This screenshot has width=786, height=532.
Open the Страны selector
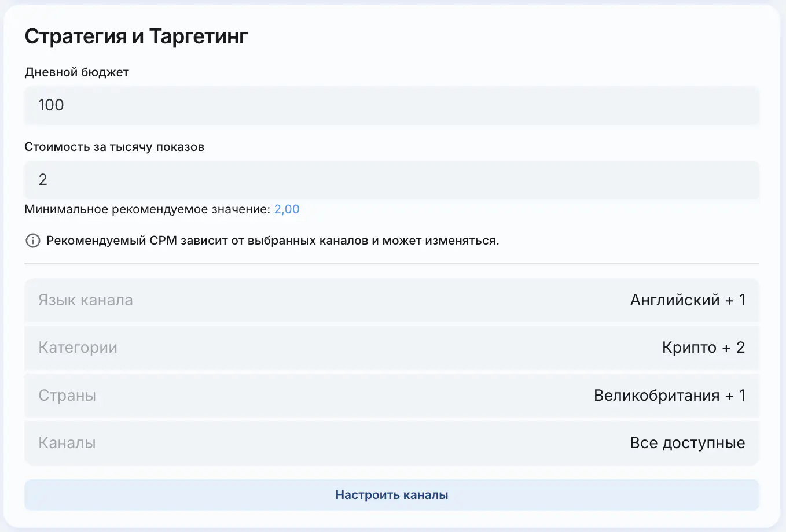(392, 396)
